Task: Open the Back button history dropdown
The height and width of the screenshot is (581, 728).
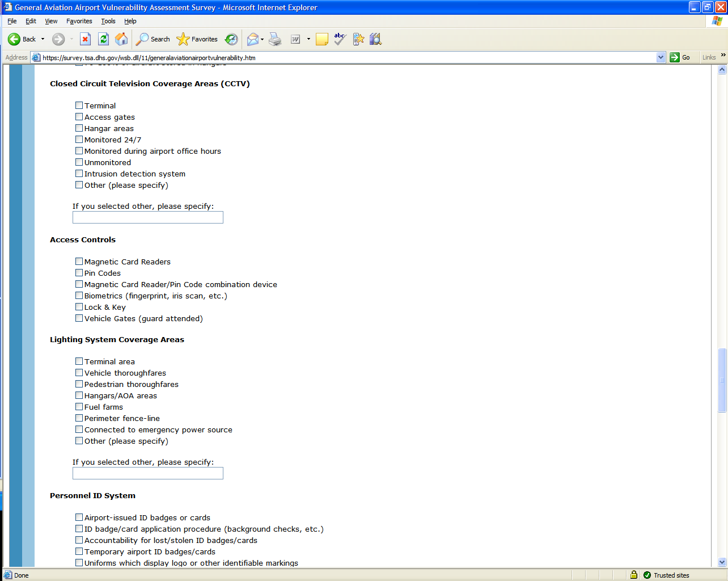Action: coord(43,39)
